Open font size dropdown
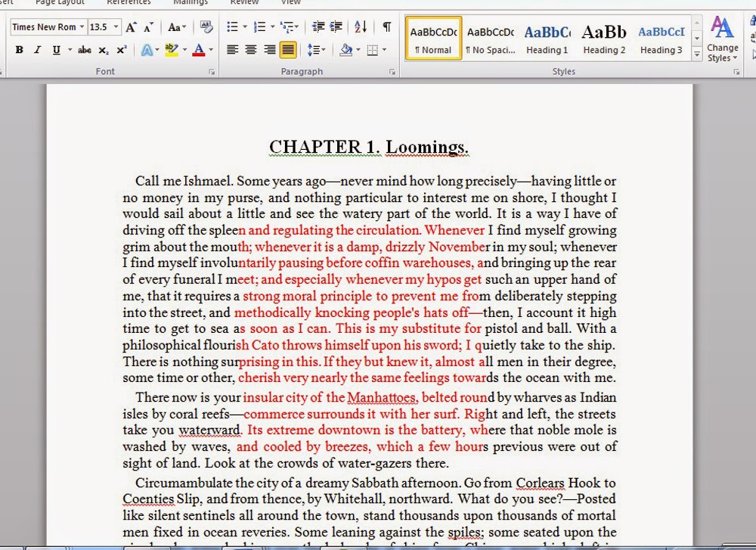 pyautogui.click(x=116, y=26)
